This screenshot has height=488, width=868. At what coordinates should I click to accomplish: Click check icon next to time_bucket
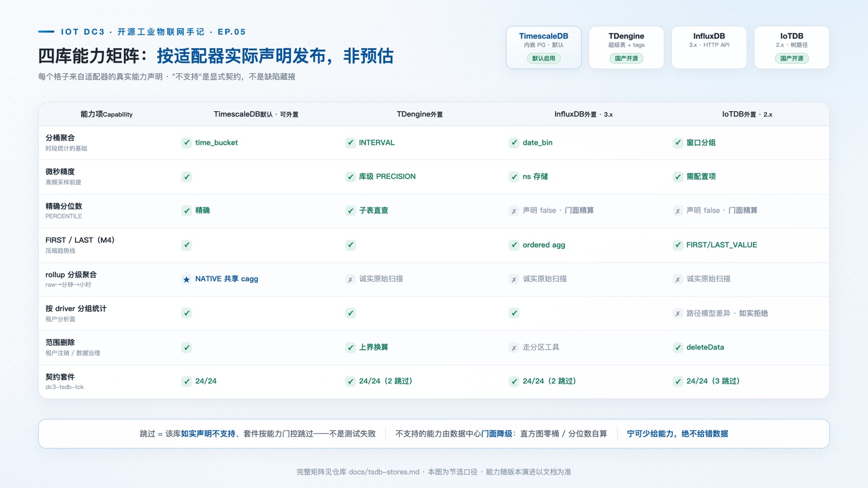(x=187, y=143)
